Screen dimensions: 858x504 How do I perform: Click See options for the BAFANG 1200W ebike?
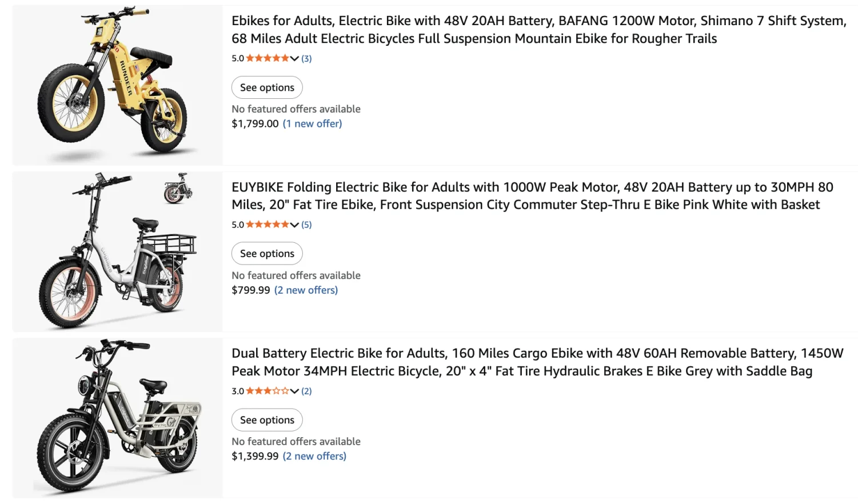tap(267, 87)
